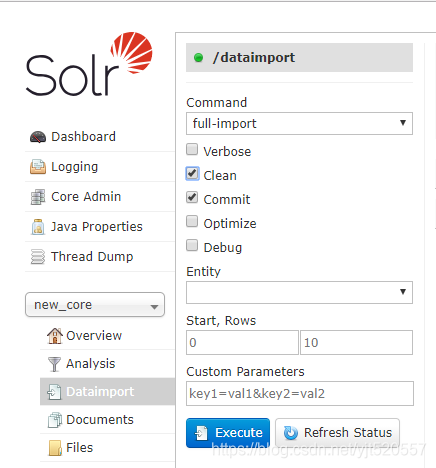Select the Dataimport menu item

(107, 392)
